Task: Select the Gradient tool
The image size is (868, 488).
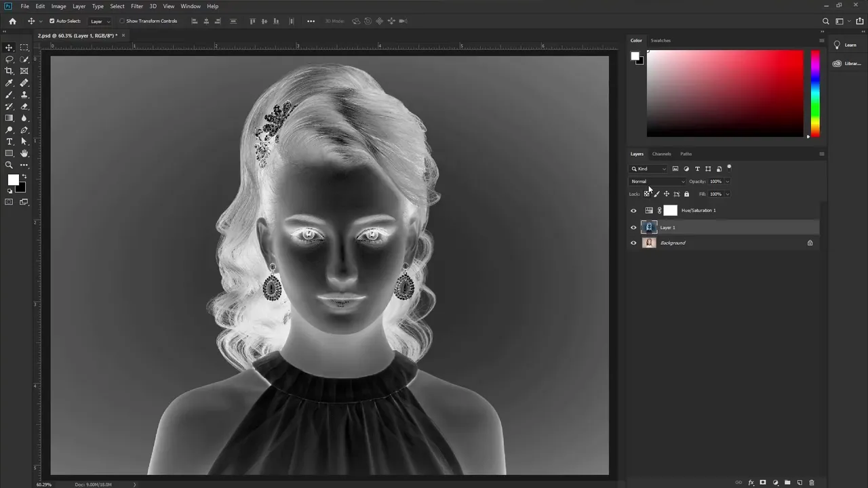Action: [9, 118]
